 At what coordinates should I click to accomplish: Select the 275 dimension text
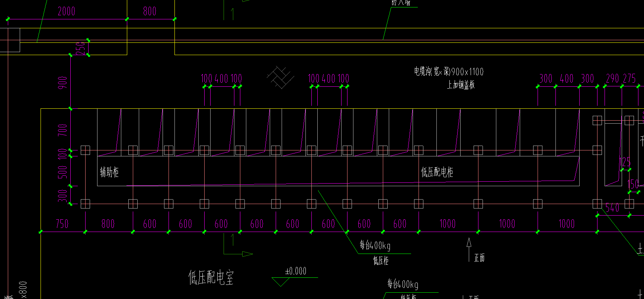point(629,79)
